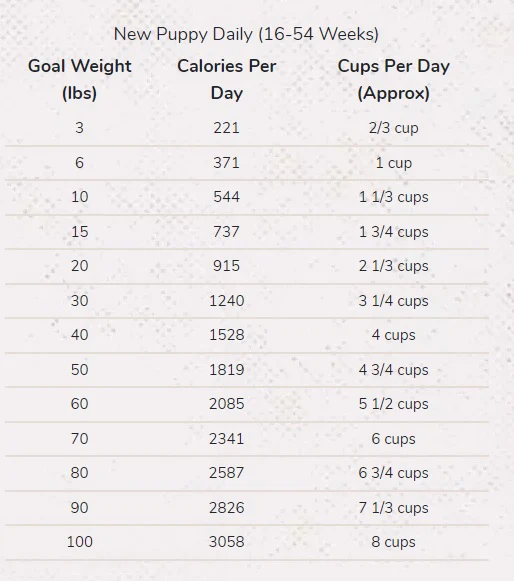Click the Calories Per Day column header
The height and width of the screenshot is (581, 514).
pos(226,80)
